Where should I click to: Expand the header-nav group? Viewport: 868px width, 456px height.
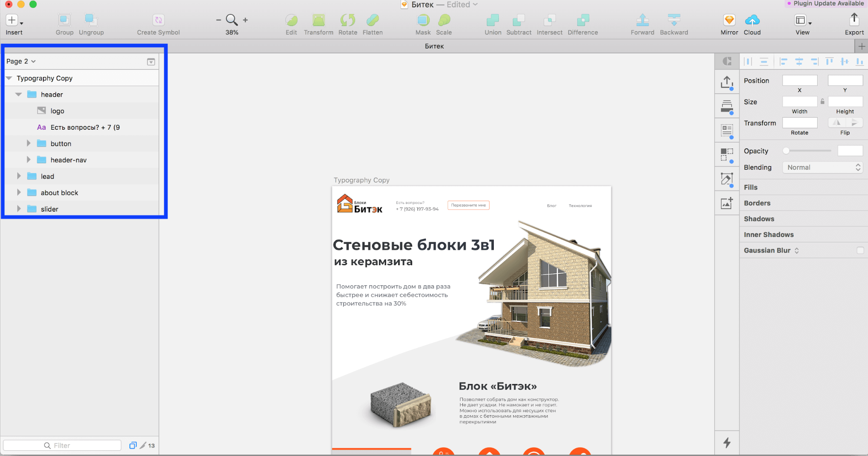(x=29, y=160)
